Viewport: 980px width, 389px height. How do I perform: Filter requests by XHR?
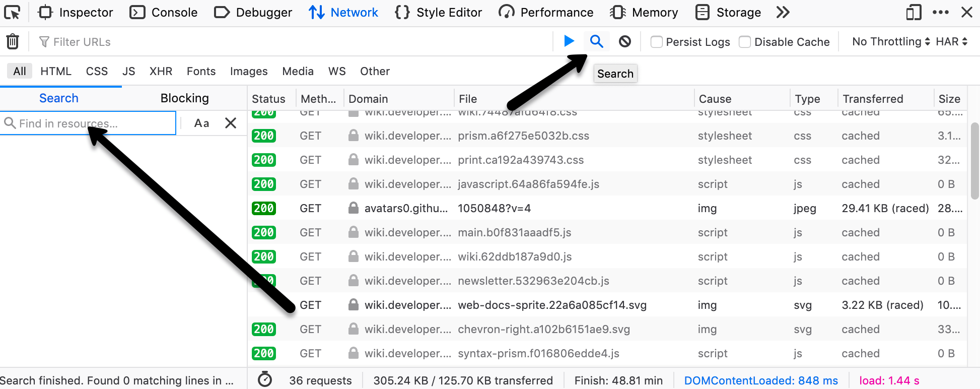coord(161,71)
